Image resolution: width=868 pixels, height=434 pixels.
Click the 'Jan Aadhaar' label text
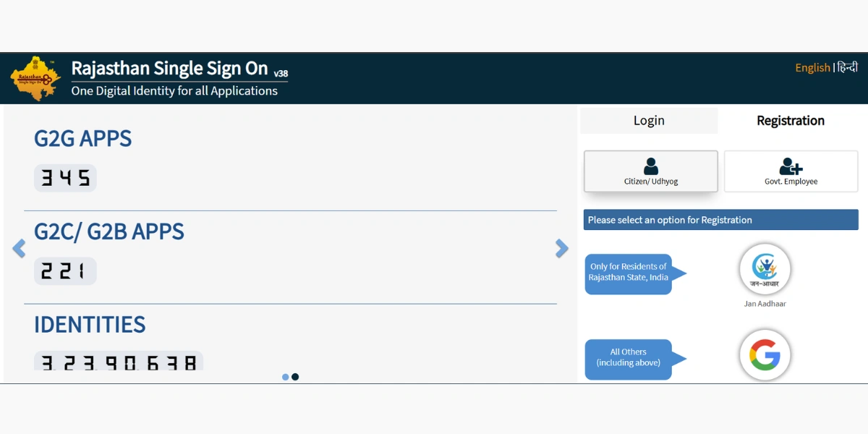pyautogui.click(x=765, y=304)
